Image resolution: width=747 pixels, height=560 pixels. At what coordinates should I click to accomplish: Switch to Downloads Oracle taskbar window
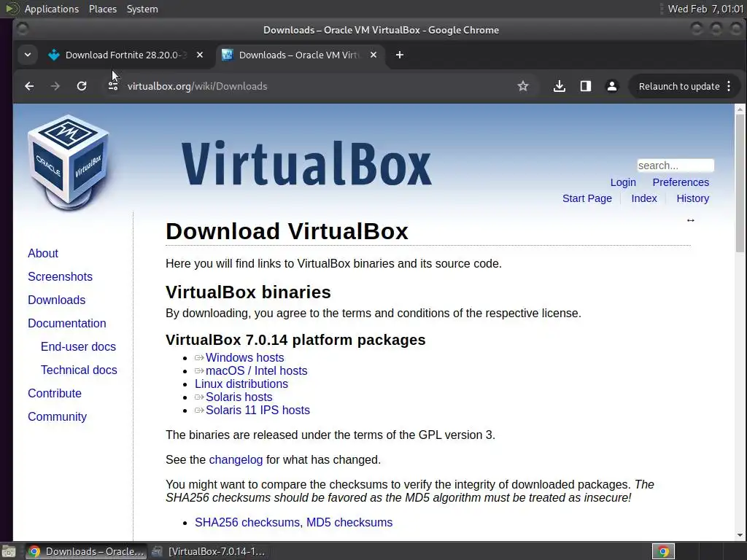click(86, 551)
